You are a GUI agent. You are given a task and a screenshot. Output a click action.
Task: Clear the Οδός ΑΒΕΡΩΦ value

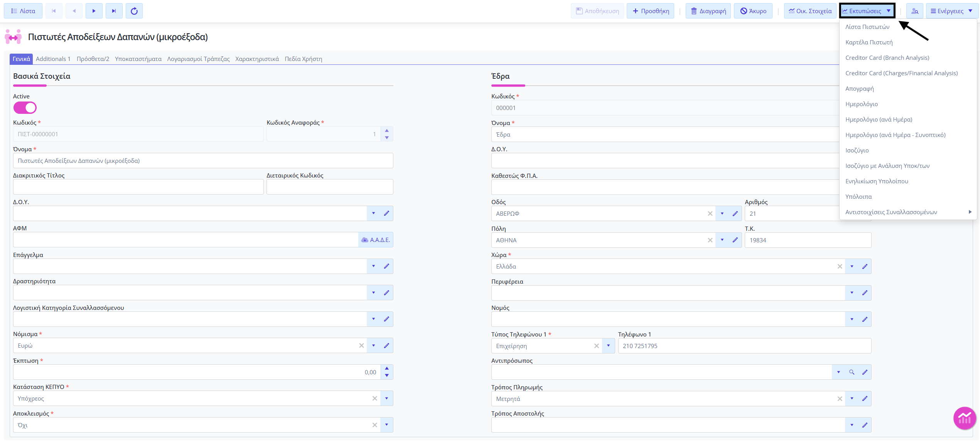710,213
